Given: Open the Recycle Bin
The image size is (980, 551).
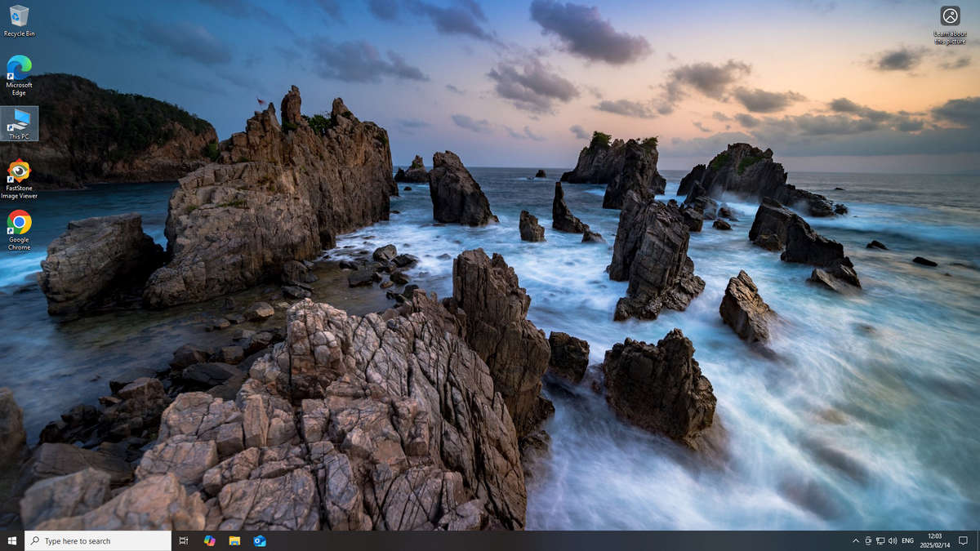Looking at the screenshot, I should click(x=18, y=16).
